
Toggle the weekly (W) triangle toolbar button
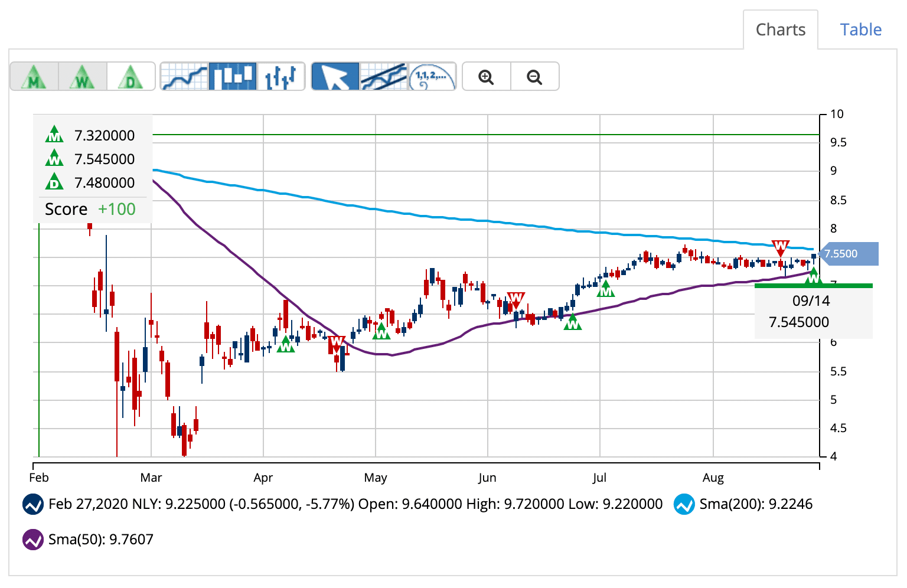[83, 76]
